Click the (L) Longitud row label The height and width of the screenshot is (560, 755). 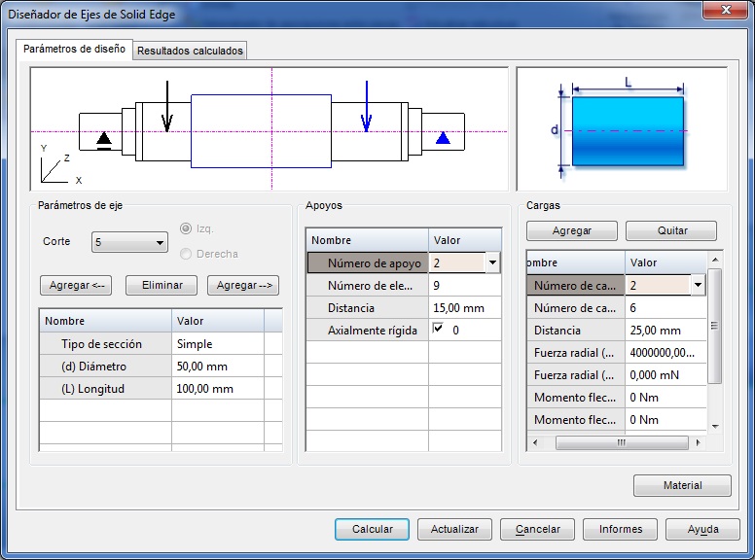[106, 389]
